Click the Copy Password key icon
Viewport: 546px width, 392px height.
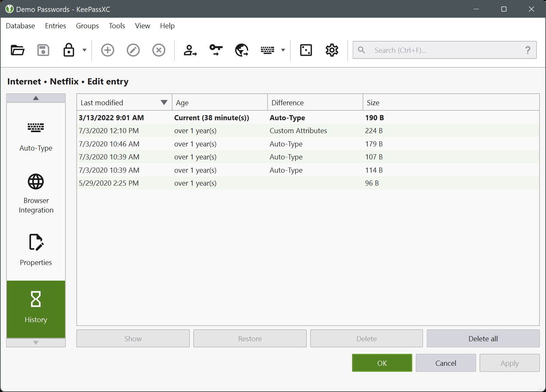point(216,50)
